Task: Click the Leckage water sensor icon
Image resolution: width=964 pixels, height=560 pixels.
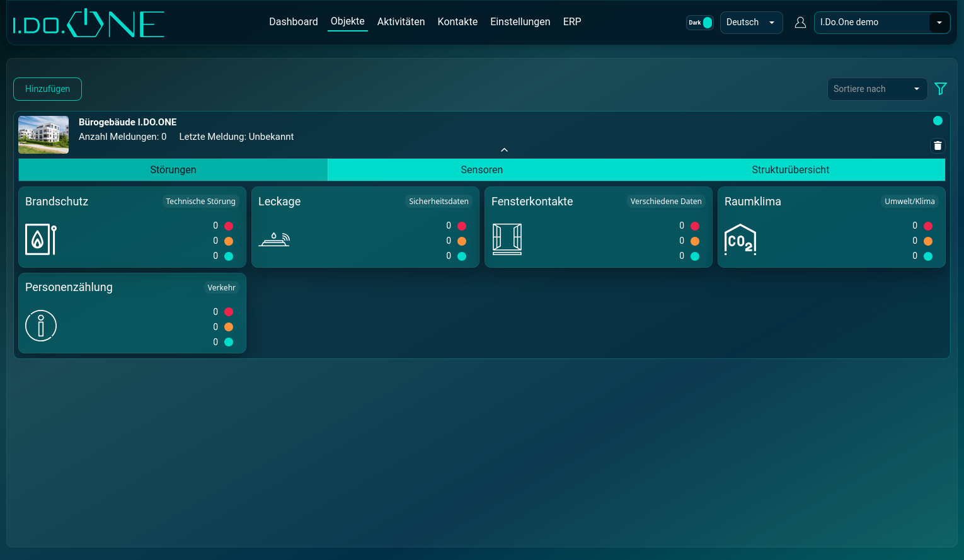Action: [274, 239]
